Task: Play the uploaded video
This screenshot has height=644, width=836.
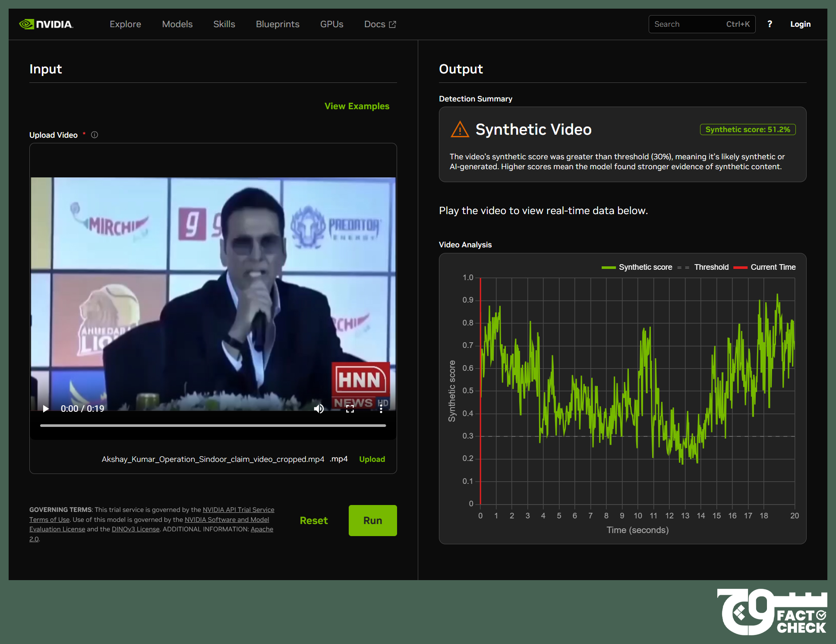Action: tap(46, 409)
